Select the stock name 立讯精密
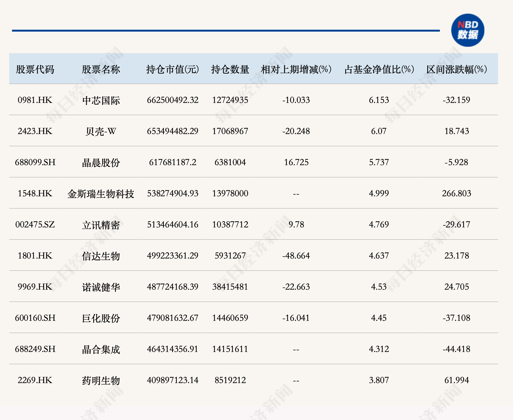 click(x=101, y=225)
